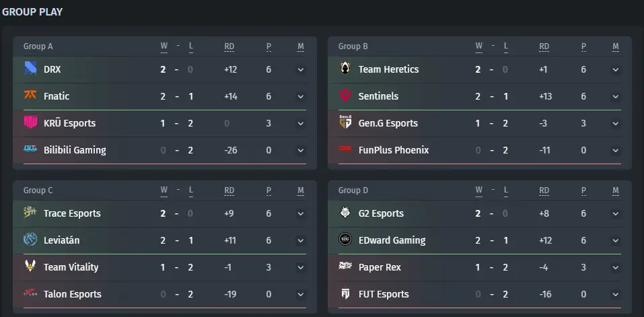Image resolution: width=644 pixels, height=317 pixels.
Task: Click the M column header in Group D
Action: pos(615,190)
